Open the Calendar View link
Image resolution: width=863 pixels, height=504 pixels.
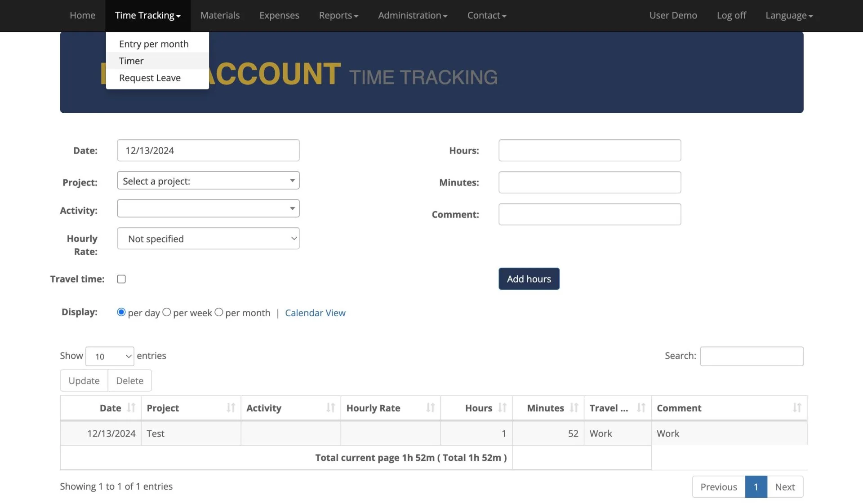click(x=315, y=313)
